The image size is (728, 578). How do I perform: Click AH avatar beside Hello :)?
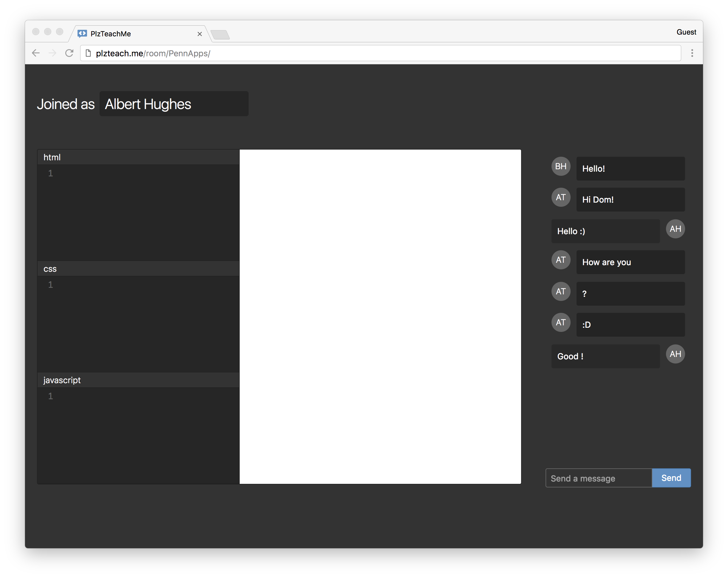pos(675,229)
